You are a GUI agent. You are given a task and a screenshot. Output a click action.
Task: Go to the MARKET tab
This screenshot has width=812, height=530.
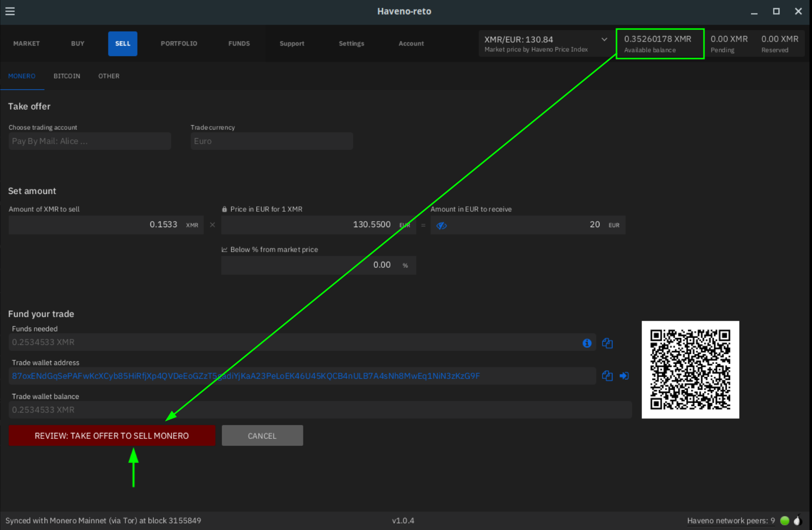[26, 44]
